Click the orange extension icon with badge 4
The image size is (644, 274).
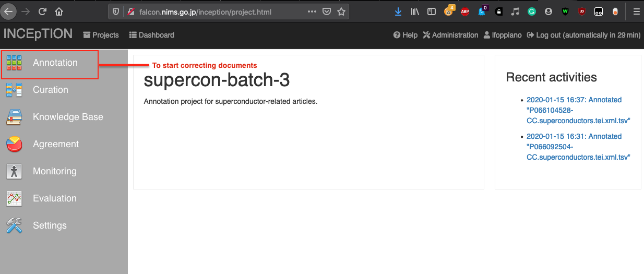(449, 10)
